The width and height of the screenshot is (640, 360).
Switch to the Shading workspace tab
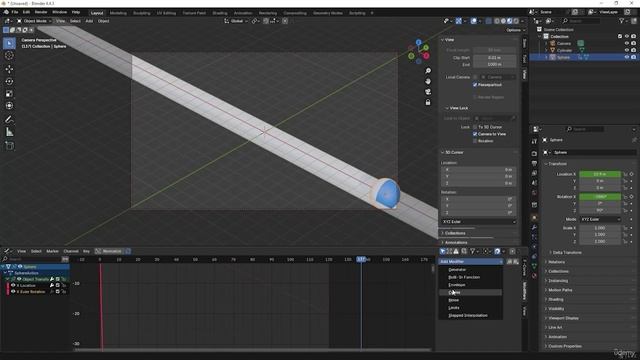tap(220, 13)
